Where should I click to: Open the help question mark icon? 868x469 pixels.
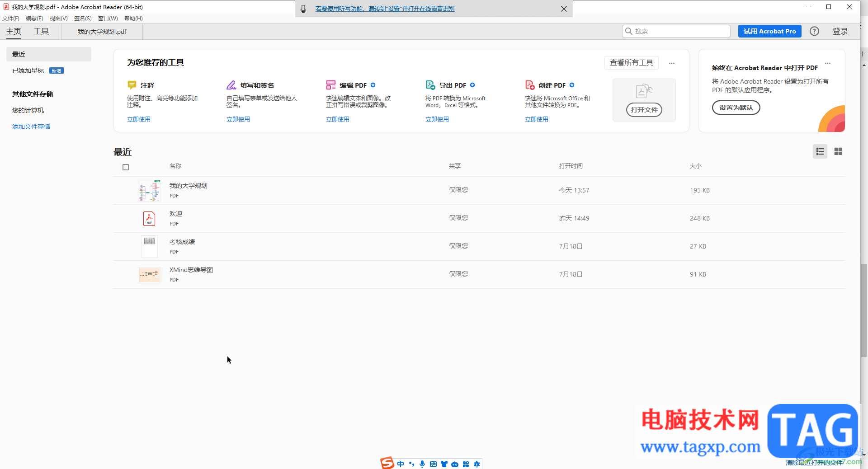pyautogui.click(x=814, y=31)
